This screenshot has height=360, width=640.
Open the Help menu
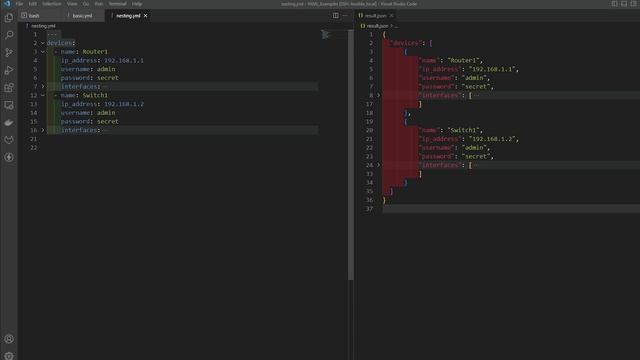(x=137, y=4)
